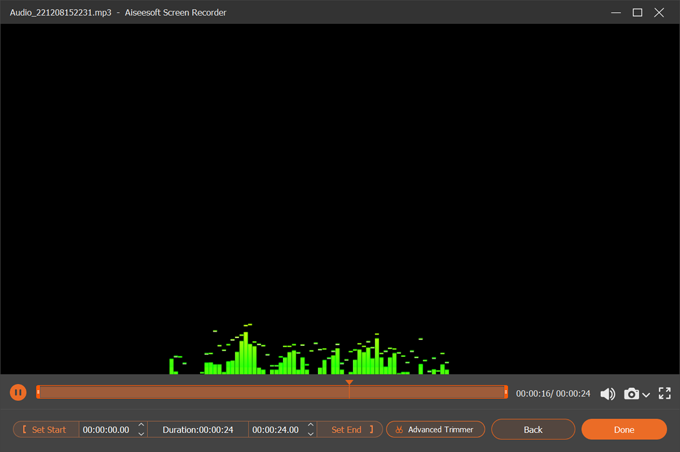Click the playhead marker on the timeline
This screenshot has height=452, width=680.
[x=349, y=383]
